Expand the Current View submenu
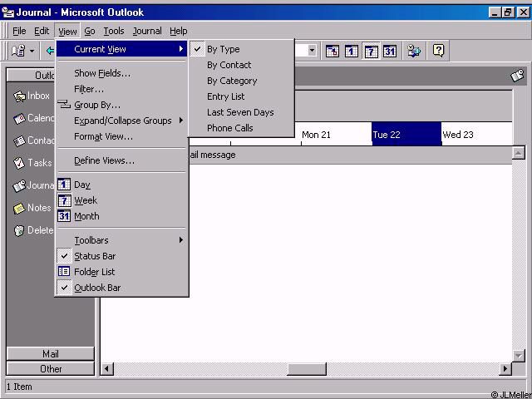532x399 pixels. (x=122, y=49)
